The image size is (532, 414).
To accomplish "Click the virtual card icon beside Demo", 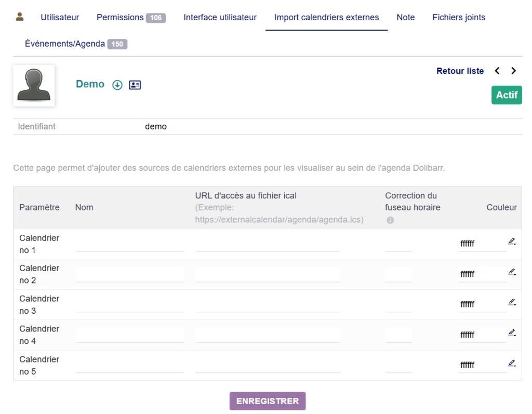I will (x=135, y=85).
